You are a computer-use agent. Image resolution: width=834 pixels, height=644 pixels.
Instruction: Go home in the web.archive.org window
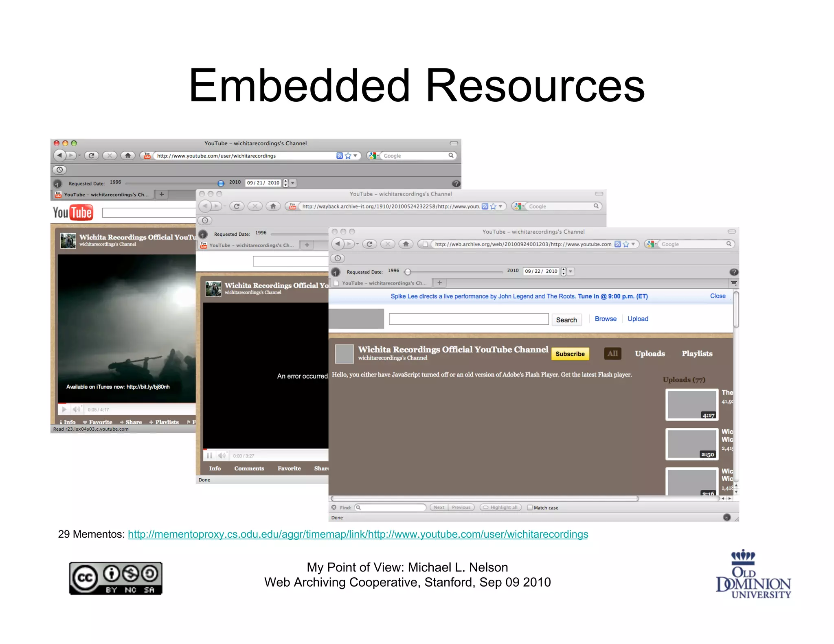tap(406, 244)
